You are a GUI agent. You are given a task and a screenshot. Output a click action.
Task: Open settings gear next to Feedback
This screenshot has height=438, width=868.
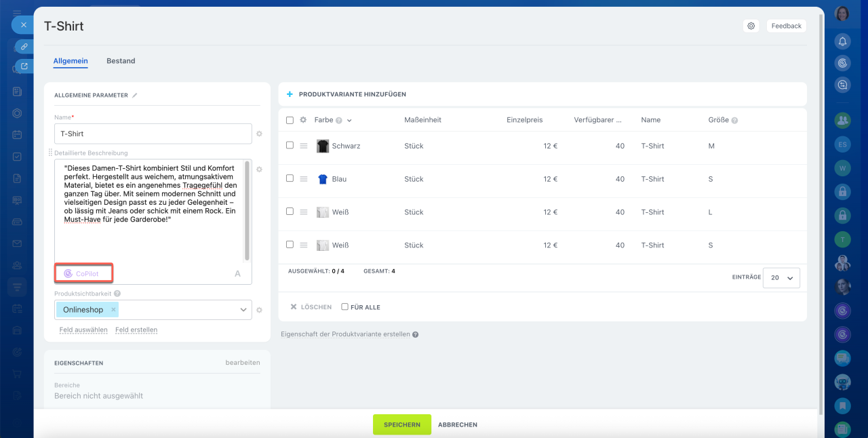(x=751, y=26)
